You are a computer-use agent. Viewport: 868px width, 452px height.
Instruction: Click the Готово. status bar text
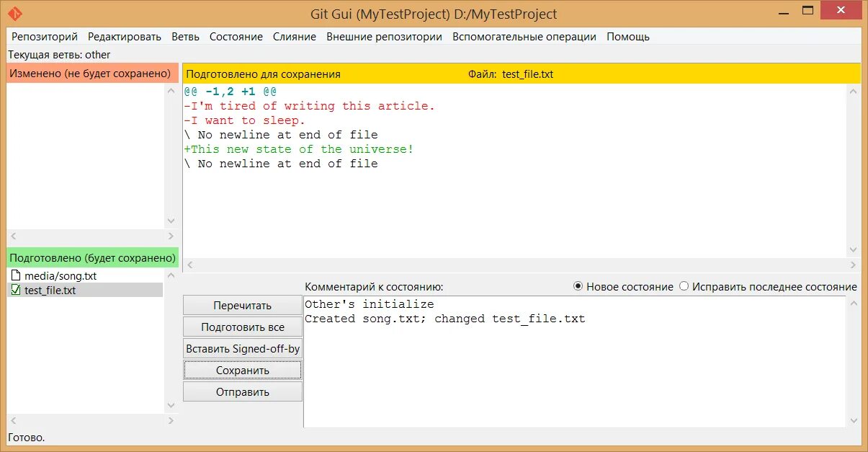click(x=26, y=437)
